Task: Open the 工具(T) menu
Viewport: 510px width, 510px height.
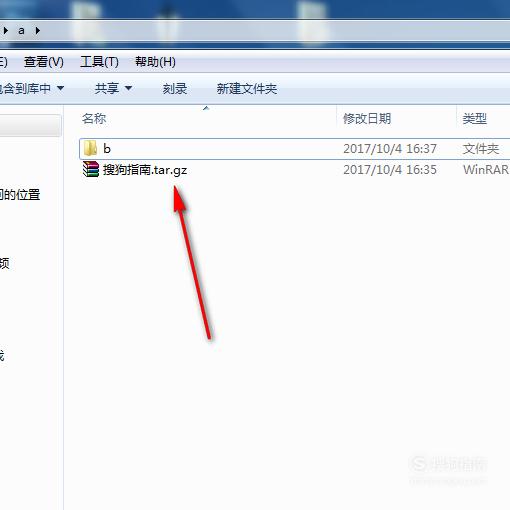Action: coord(99,62)
